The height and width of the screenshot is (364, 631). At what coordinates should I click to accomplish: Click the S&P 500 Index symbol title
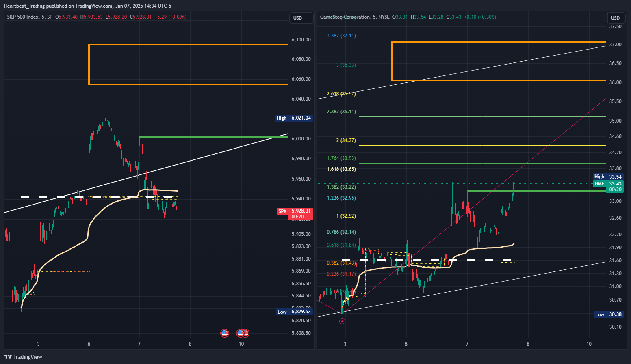point(30,17)
